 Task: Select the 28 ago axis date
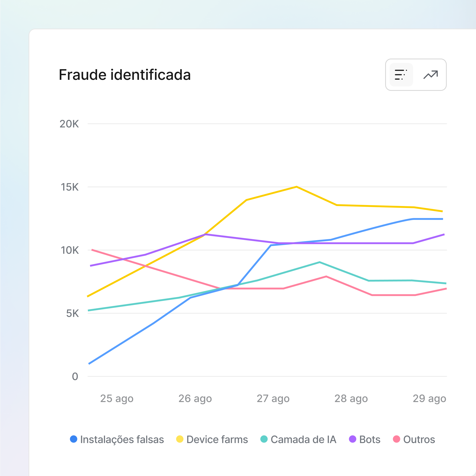pos(351,398)
